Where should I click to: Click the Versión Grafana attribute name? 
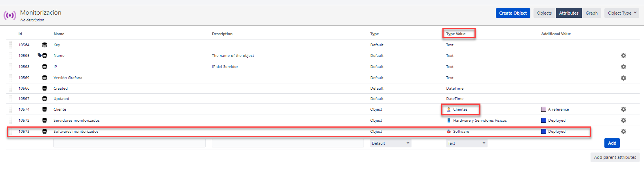click(68, 78)
